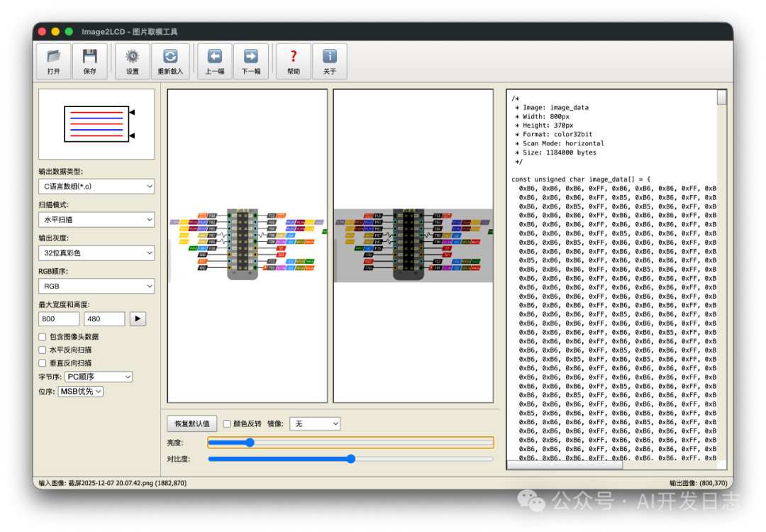Open the 输出灰度 32位真彩色 dropdown
This screenshot has width=766, height=532.
[x=96, y=253]
